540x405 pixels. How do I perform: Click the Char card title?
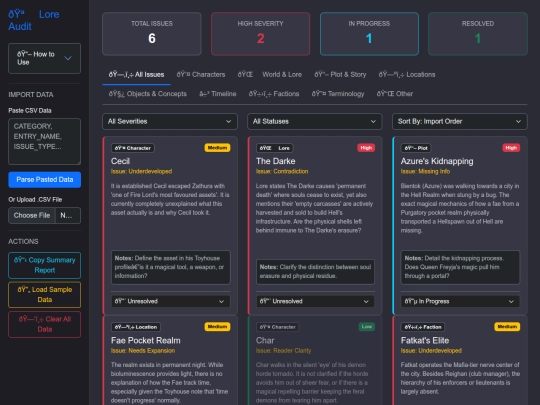(x=265, y=340)
